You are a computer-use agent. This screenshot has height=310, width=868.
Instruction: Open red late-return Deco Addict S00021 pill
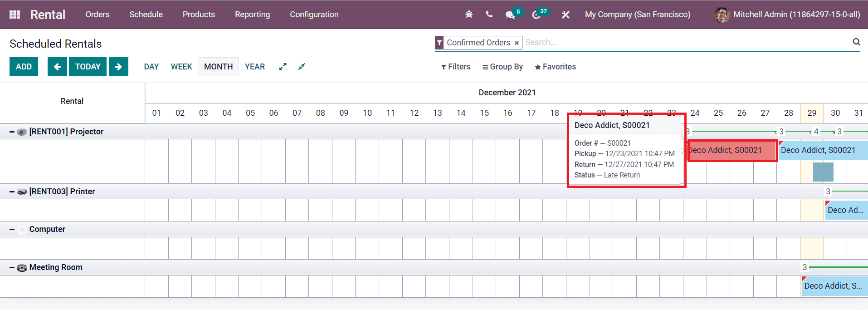[731, 150]
